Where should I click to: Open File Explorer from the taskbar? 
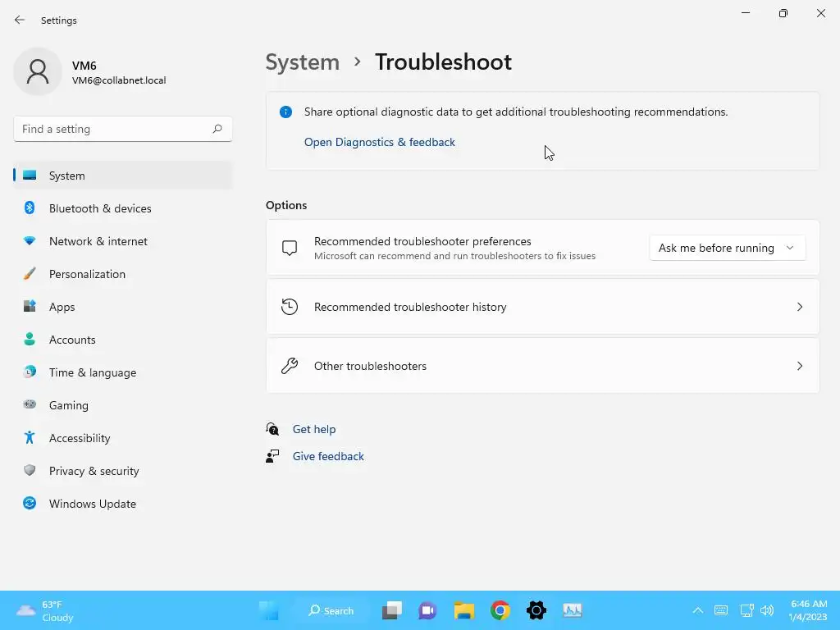pyautogui.click(x=464, y=610)
